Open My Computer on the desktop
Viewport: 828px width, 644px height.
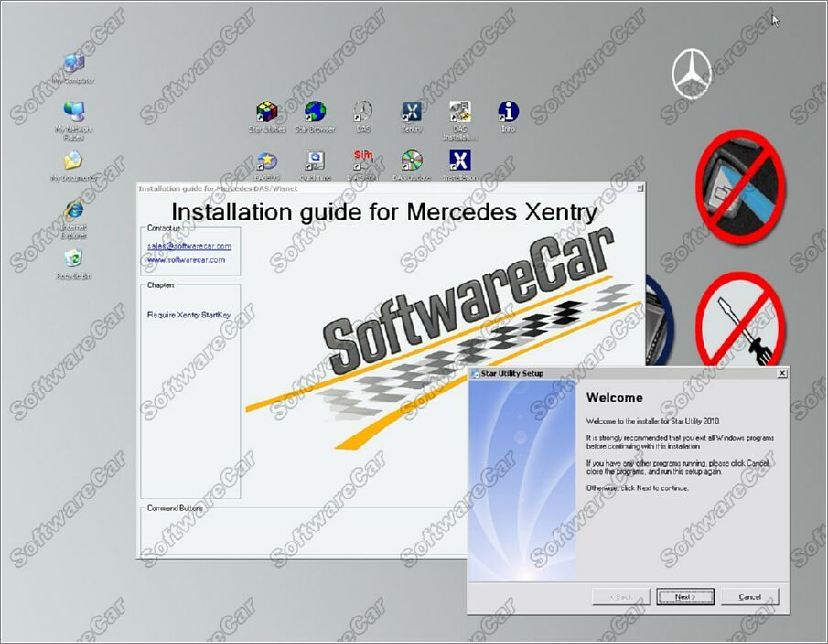[73, 66]
